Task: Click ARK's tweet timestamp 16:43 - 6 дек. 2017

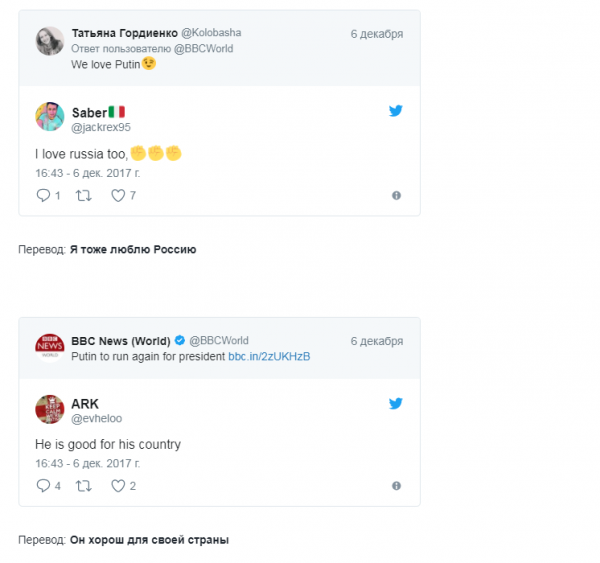Action: 87,463
